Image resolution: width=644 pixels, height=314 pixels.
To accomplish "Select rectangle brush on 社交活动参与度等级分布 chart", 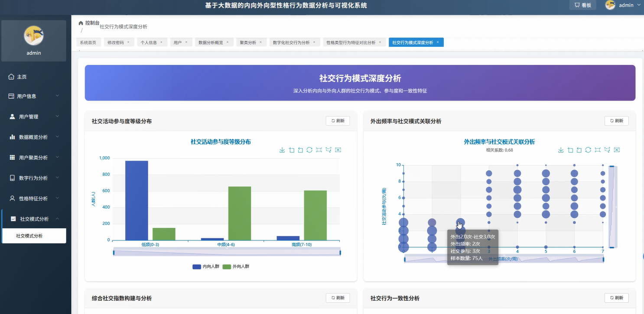I will [x=319, y=150].
